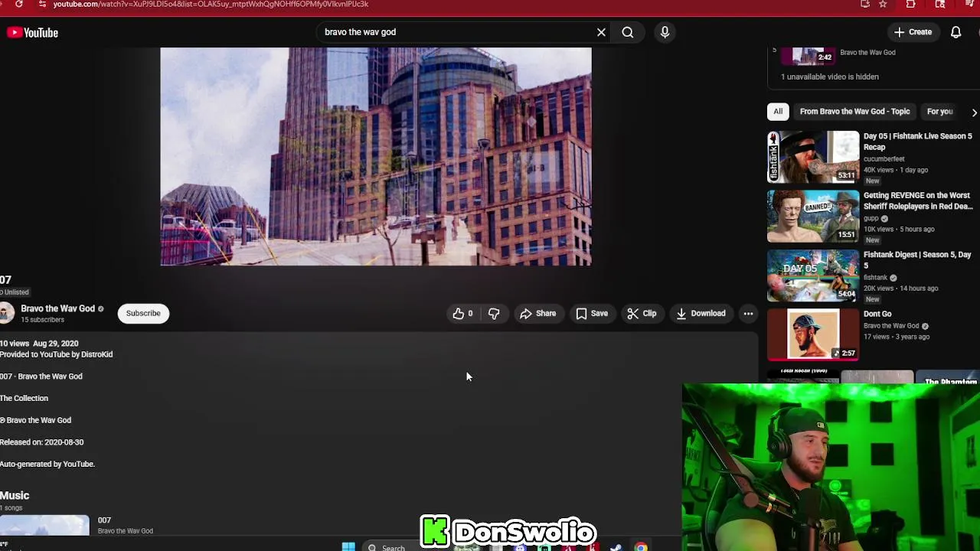Select the 'For you' chip

coord(939,112)
